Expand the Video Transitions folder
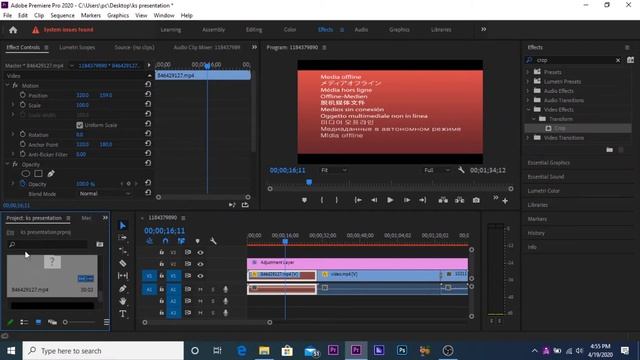This screenshot has width=640, height=360. pyautogui.click(x=528, y=138)
